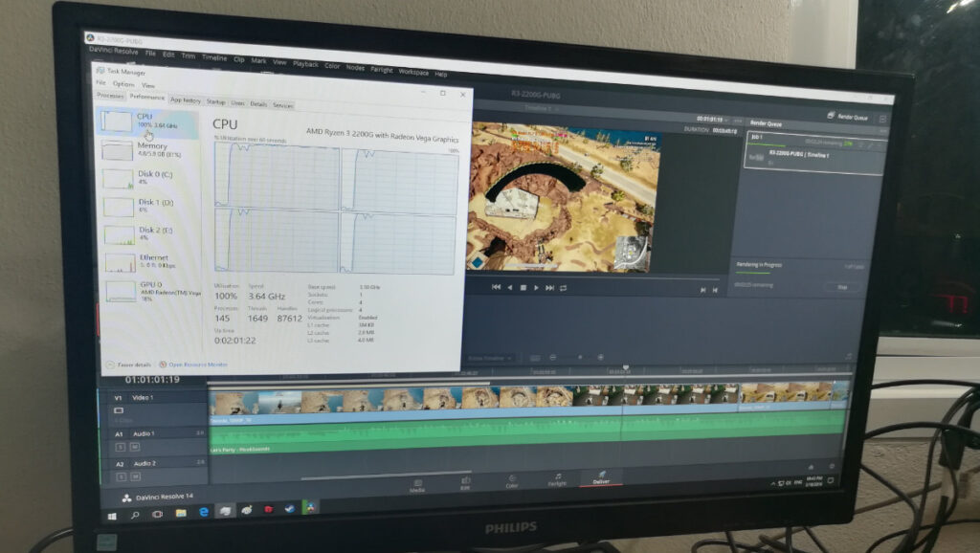980x553 pixels.
Task: Open Windows taskbar search
Action: pyautogui.click(x=135, y=516)
